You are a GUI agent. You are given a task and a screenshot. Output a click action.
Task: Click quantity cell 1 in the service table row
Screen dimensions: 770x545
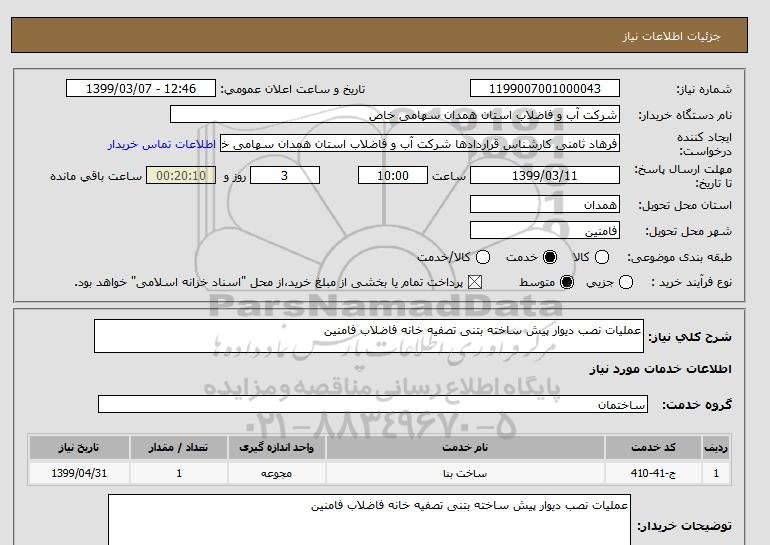179,473
